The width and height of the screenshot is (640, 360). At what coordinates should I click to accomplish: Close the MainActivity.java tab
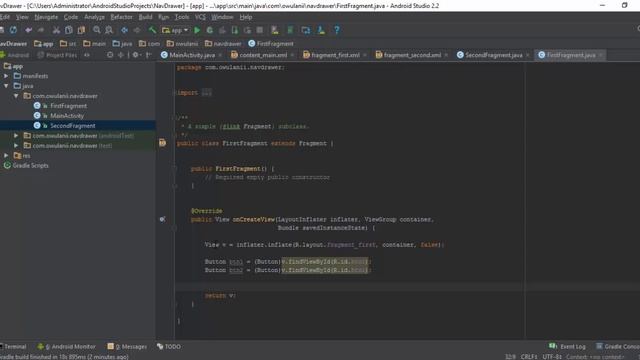point(220,55)
